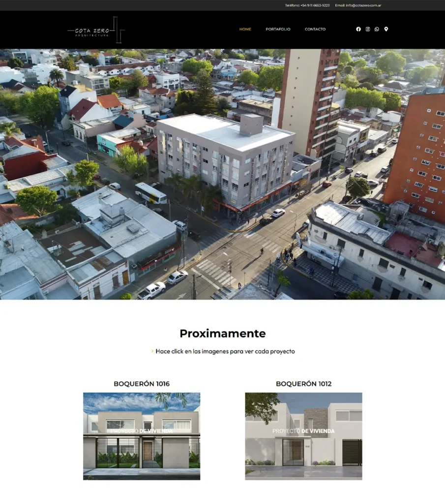Click the 'Proximamente' section heading
Viewport: 445px width, 504px height.
tap(222, 333)
